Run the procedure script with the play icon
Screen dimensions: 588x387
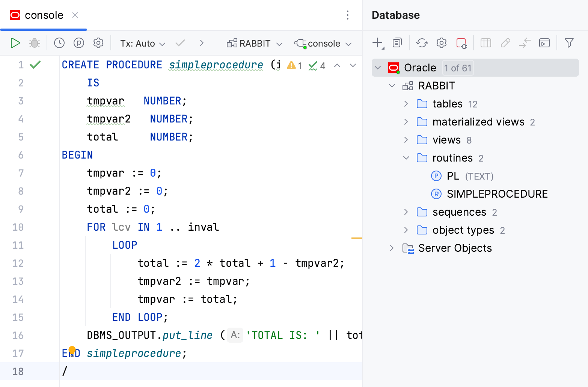click(x=15, y=43)
